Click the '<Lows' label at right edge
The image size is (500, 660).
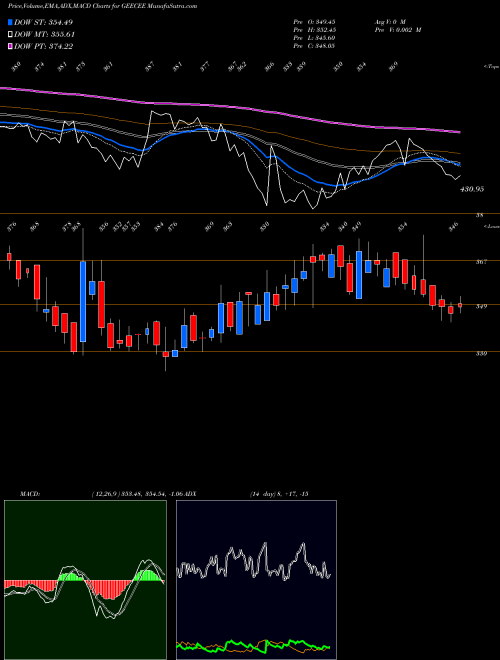[x=491, y=226]
